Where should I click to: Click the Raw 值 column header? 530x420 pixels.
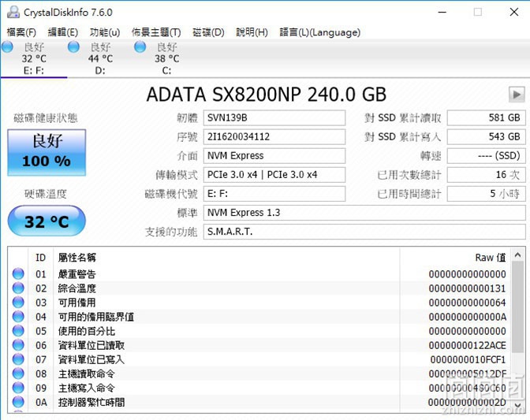point(455,258)
